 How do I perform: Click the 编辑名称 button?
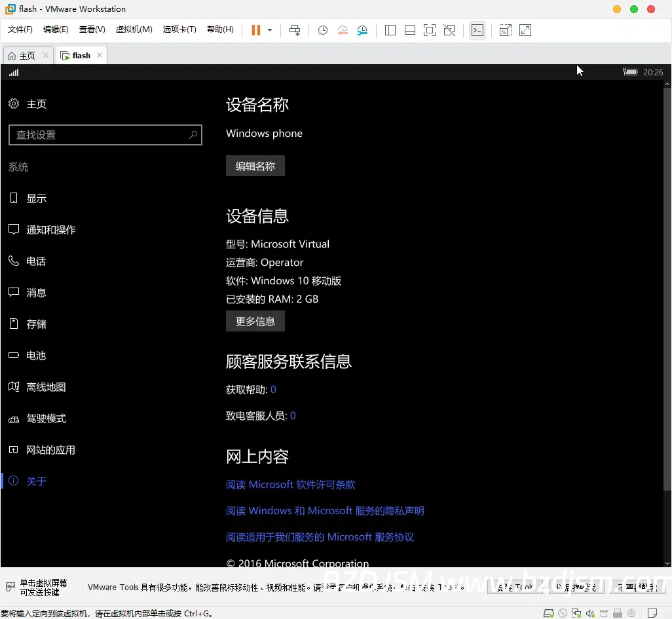tap(255, 166)
